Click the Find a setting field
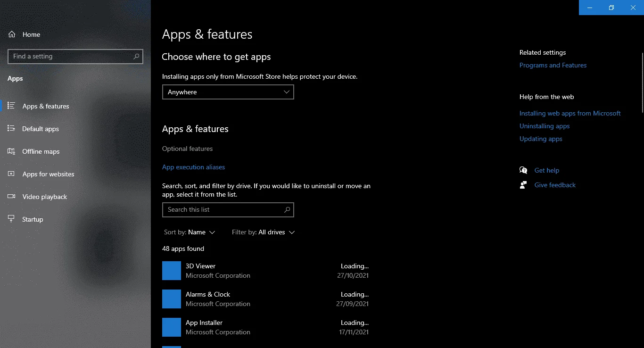Image resolution: width=644 pixels, height=348 pixels. [x=75, y=56]
